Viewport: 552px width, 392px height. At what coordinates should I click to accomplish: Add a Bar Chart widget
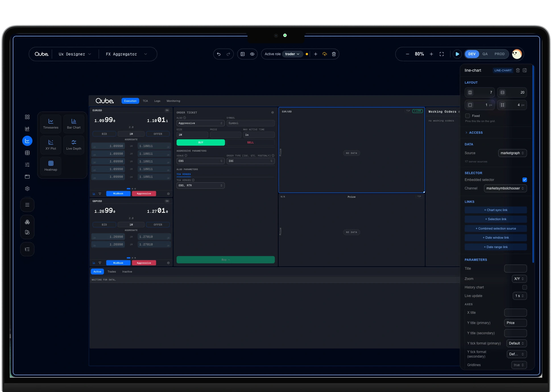(74, 124)
